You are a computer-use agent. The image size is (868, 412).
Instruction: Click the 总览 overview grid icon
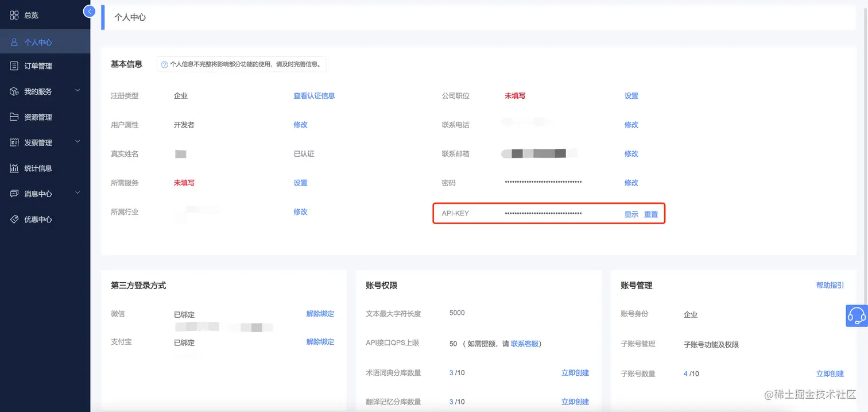coord(14,16)
